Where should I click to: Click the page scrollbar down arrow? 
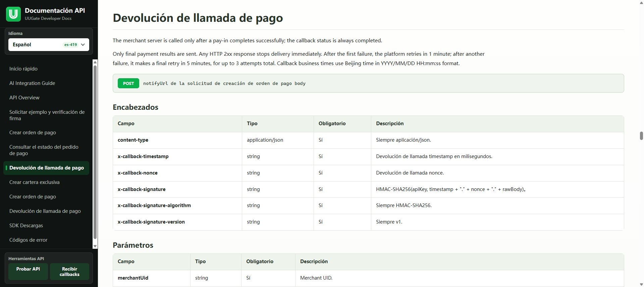(x=641, y=284)
